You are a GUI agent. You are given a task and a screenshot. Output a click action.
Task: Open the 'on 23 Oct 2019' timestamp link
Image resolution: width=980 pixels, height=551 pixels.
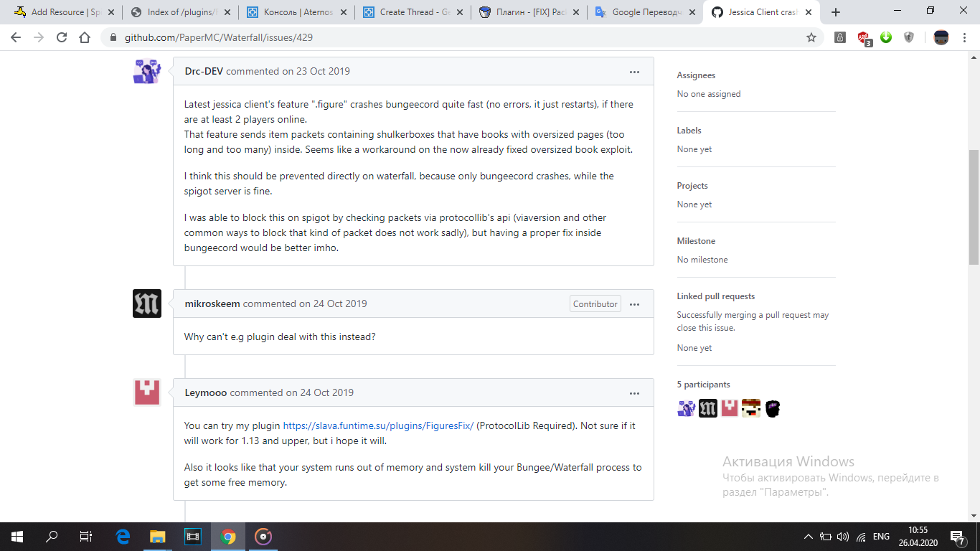pyautogui.click(x=316, y=71)
